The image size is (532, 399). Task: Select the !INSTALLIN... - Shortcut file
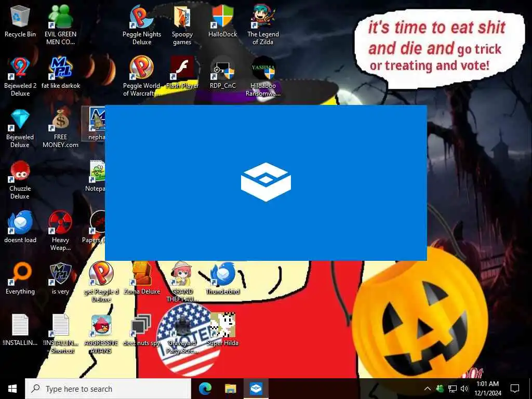[x=60, y=334]
